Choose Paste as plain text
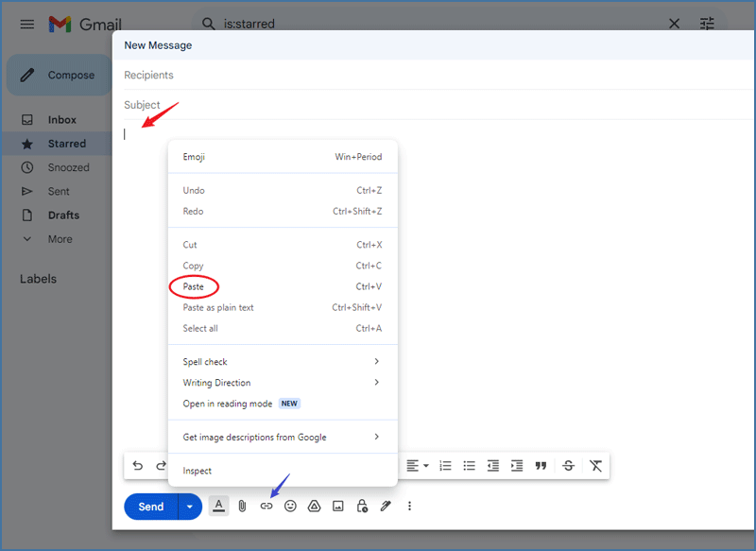This screenshot has height=551, width=756. 283,307
